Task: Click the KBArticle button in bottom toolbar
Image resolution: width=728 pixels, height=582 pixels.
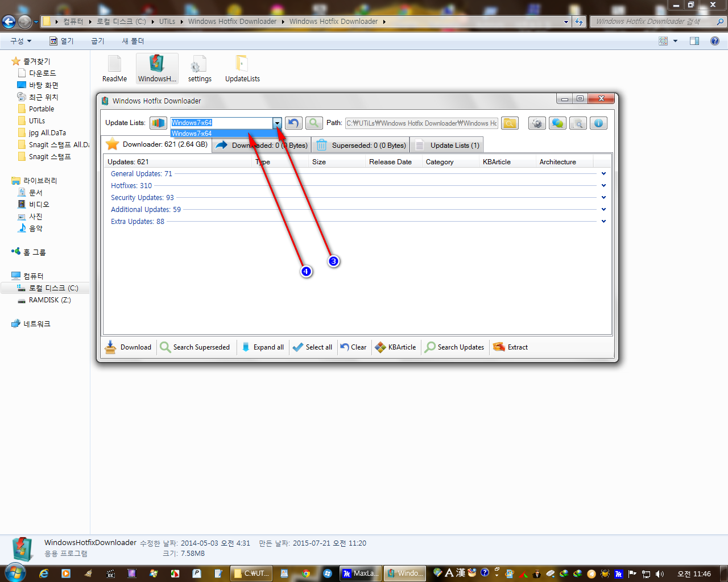Action: [396, 347]
